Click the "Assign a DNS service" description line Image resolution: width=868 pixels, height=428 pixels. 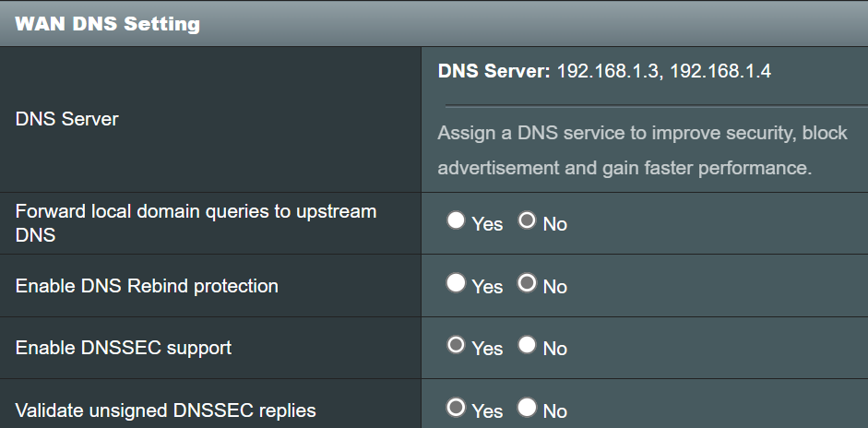642,133
